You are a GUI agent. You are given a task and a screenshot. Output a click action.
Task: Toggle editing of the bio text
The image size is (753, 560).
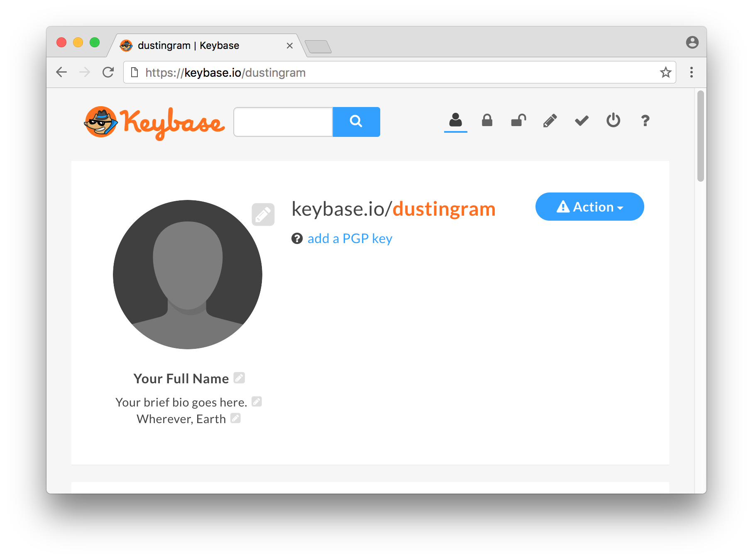pyautogui.click(x=257, y=401)
